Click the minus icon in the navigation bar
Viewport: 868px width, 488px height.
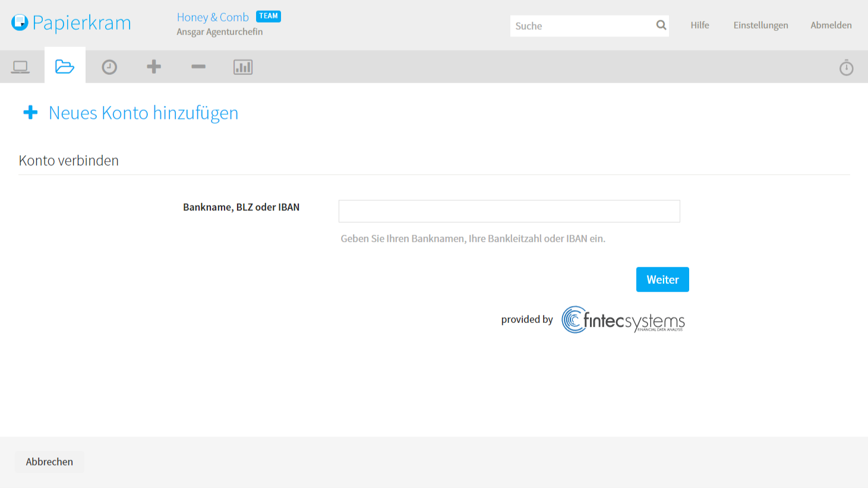click(x=198, y=66)
